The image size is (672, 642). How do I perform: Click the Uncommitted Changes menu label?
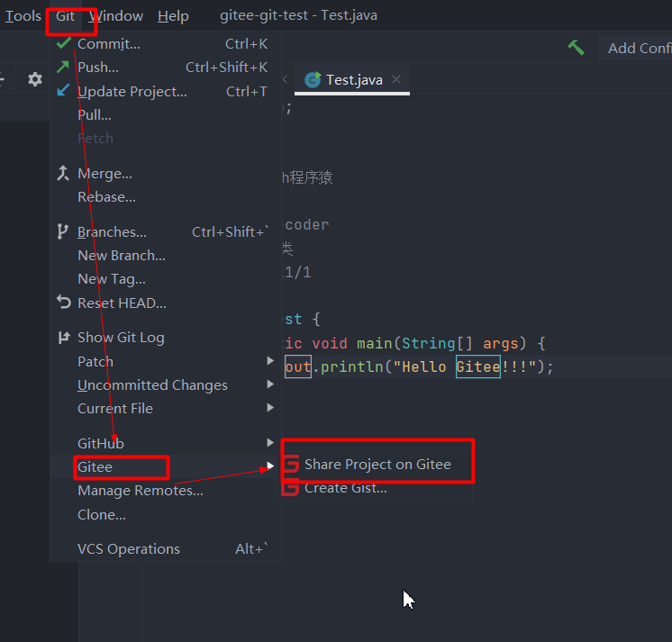pos(152,385)
